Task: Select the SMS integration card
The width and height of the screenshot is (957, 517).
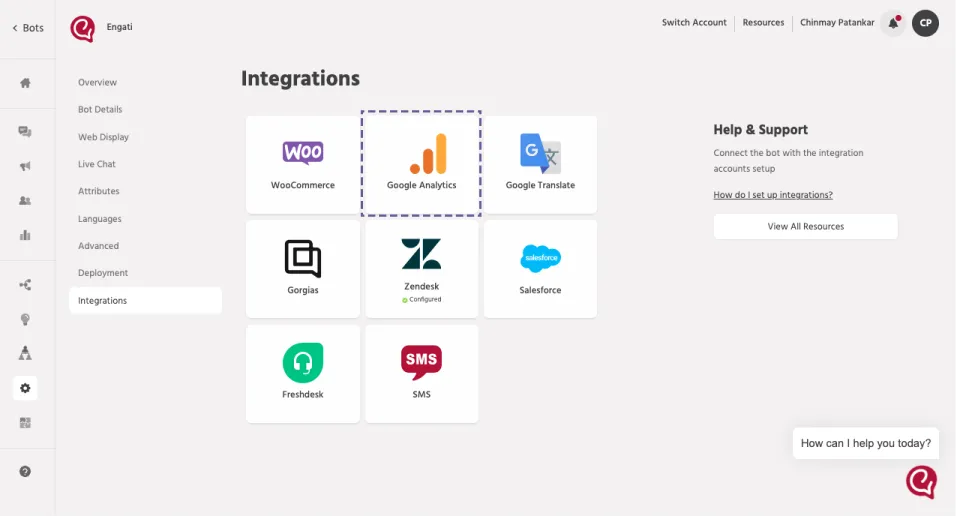Action: coord(422,374)
